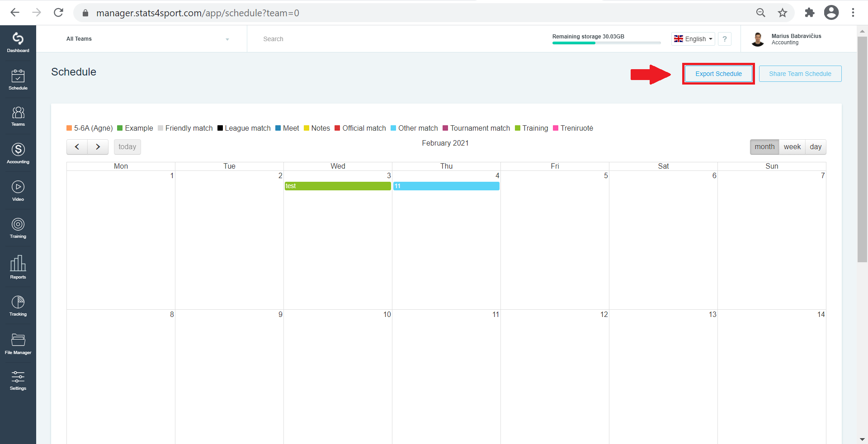Open the Schedule sidebar icon
This screenshot has width=868, height=444.
pyautogui.click(x=18, y=80)
